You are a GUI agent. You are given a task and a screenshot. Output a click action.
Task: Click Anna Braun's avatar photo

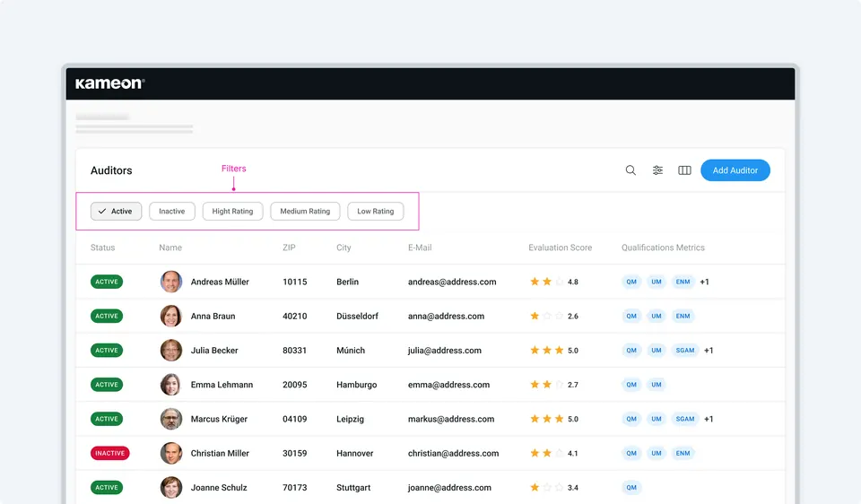170,317
